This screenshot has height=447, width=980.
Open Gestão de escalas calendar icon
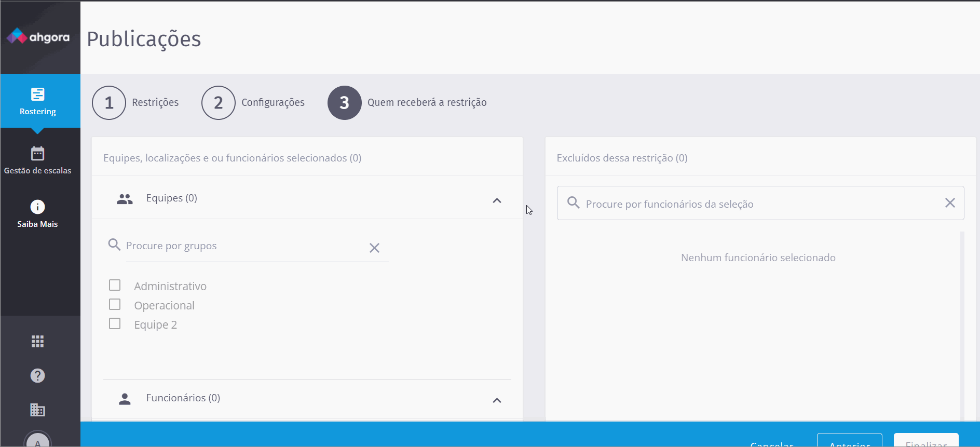37,153
